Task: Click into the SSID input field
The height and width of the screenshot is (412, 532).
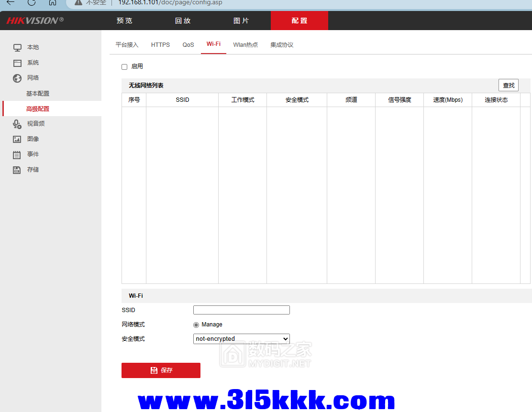Action: point(242,310)
